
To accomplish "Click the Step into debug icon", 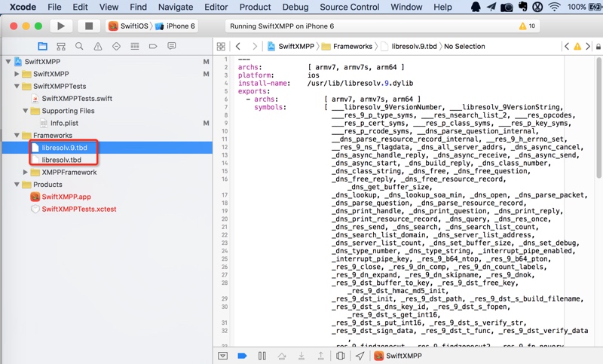I will click(301, 356).
